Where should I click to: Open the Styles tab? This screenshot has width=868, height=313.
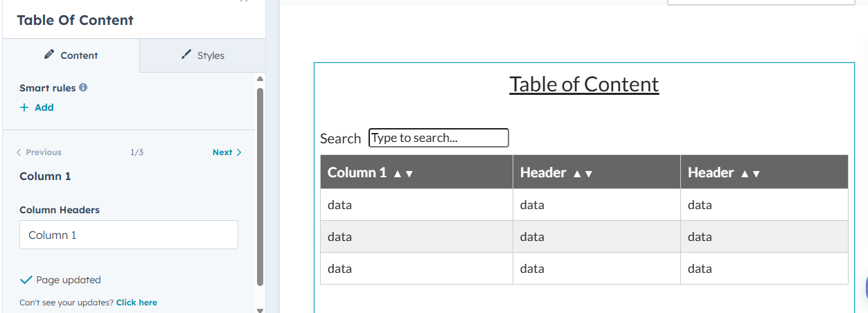pyautogui.click(x=202, y=55)
